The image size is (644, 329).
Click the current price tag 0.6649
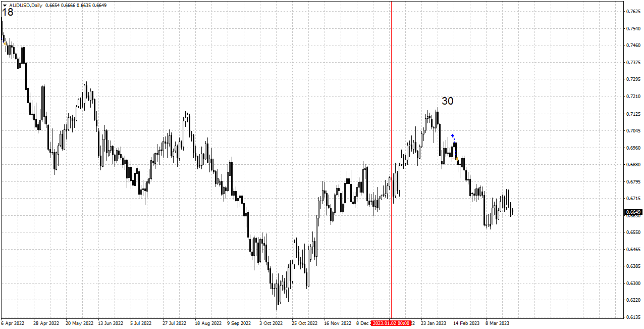point(633,212)
